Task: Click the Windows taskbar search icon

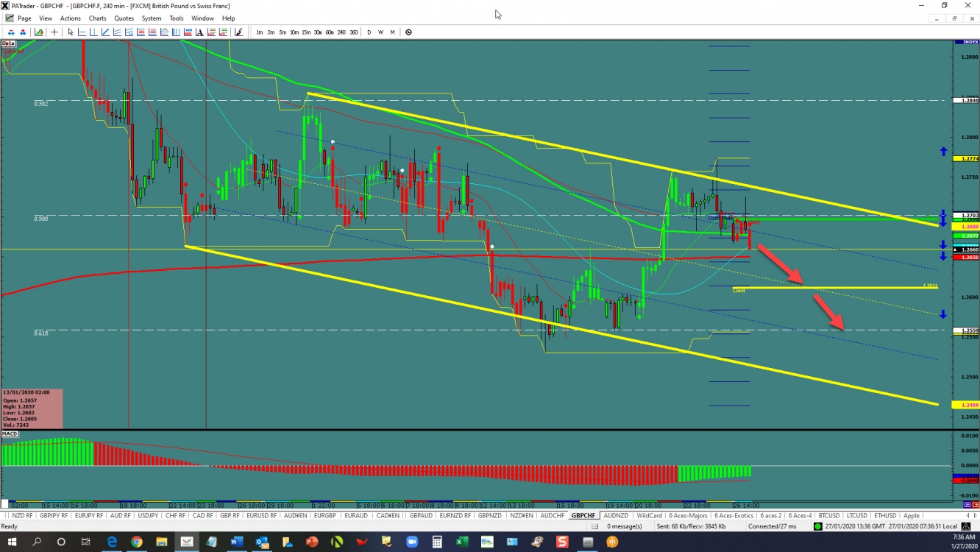Action: click(x=37, y=542)
